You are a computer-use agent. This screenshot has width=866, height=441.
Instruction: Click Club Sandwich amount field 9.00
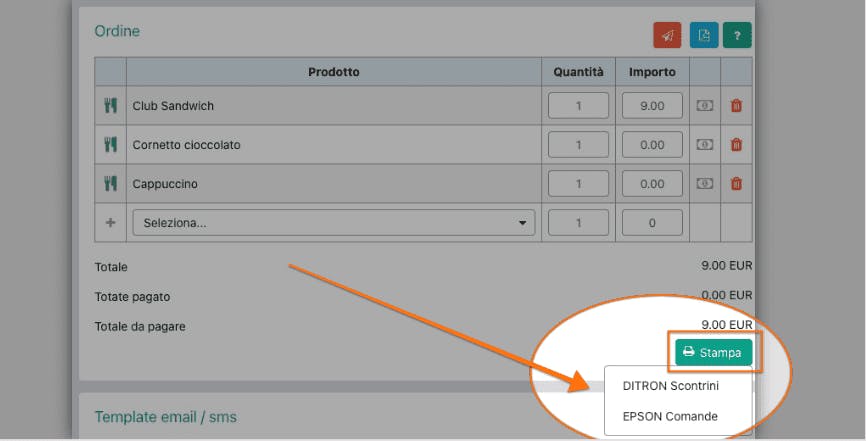(x=652, y=106)
